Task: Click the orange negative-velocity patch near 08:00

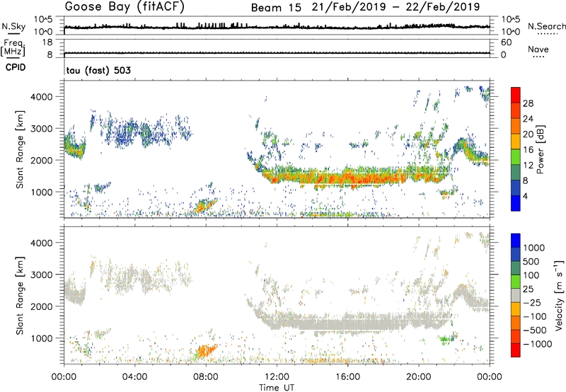Action: click(x=207, y=350)
